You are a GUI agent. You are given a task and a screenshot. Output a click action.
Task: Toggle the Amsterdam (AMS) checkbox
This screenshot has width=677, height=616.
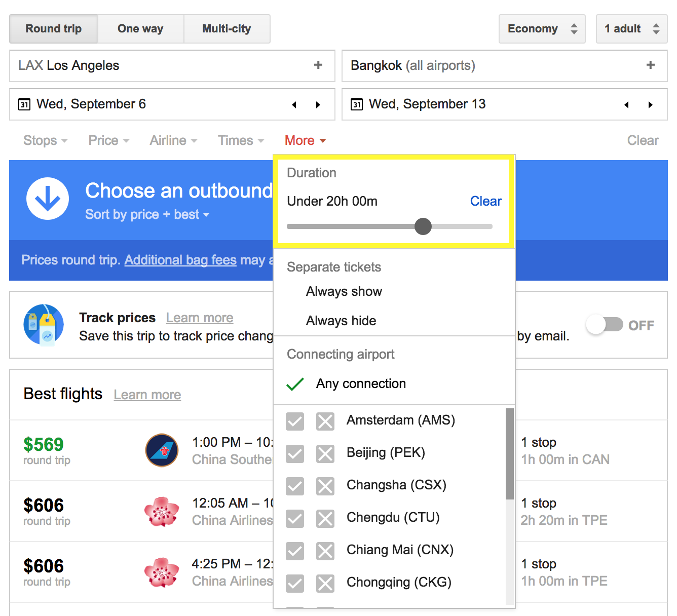click(295, 421)
